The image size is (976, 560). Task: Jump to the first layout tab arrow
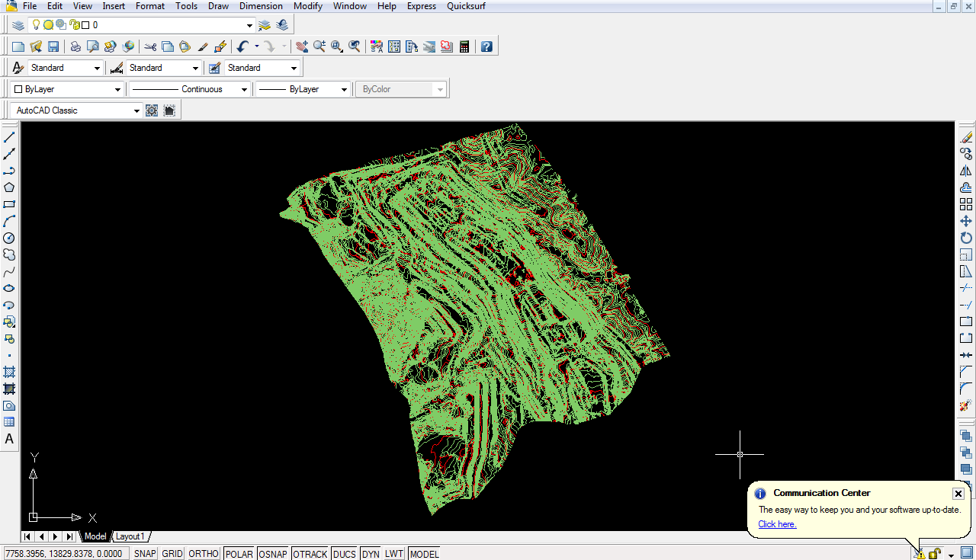28,536
